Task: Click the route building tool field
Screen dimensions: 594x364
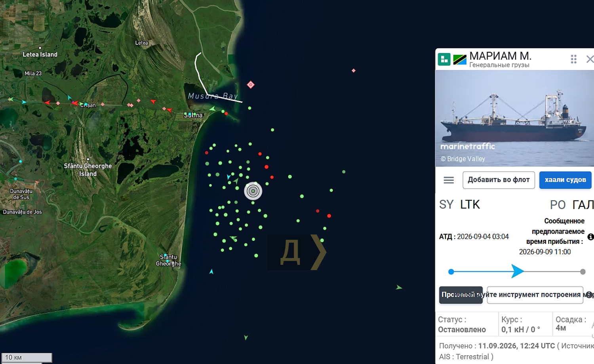Action: point(535,295)
